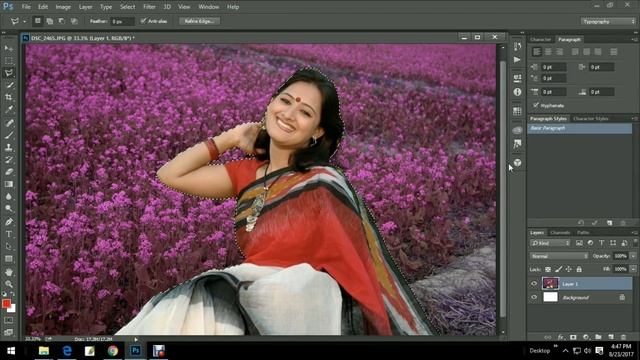Open the tool preset picker arrow
The height and width of the screenshot is (360, 640).
click(x=24, y=21)
